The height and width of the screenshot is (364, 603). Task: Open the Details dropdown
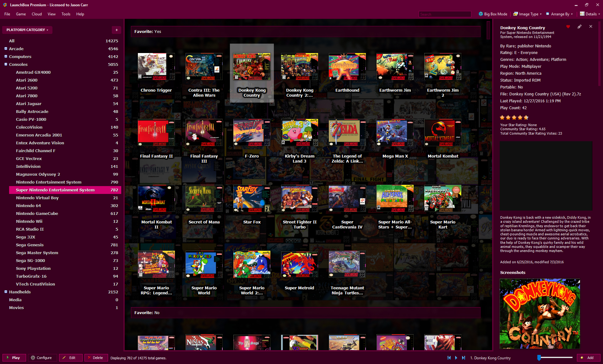pos(590,14)
